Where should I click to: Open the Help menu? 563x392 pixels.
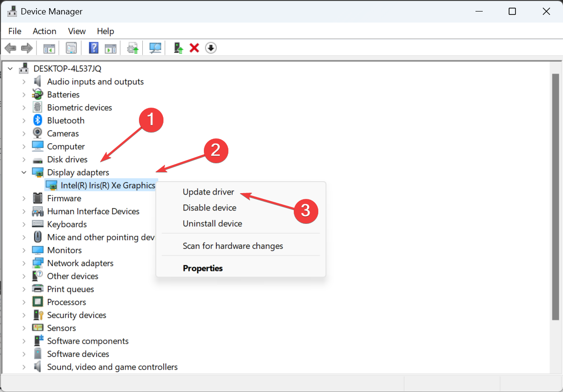105,31
